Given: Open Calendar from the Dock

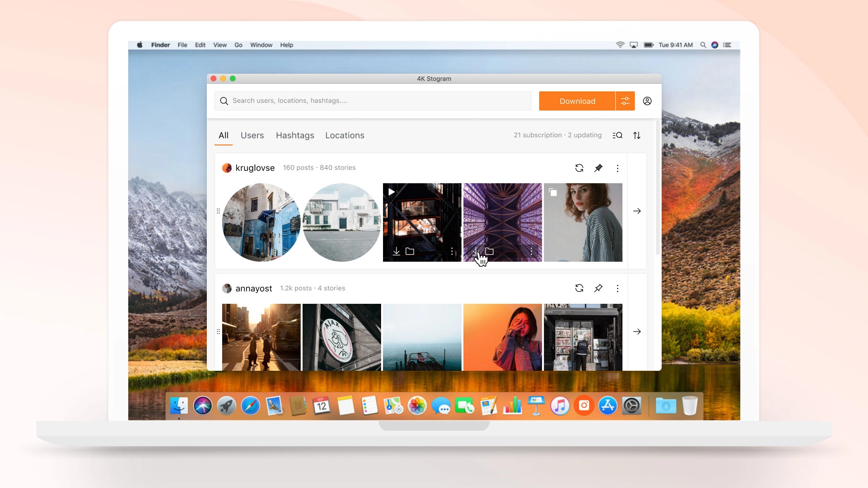Looking at the screenshot, I should (x=322, y=406).
